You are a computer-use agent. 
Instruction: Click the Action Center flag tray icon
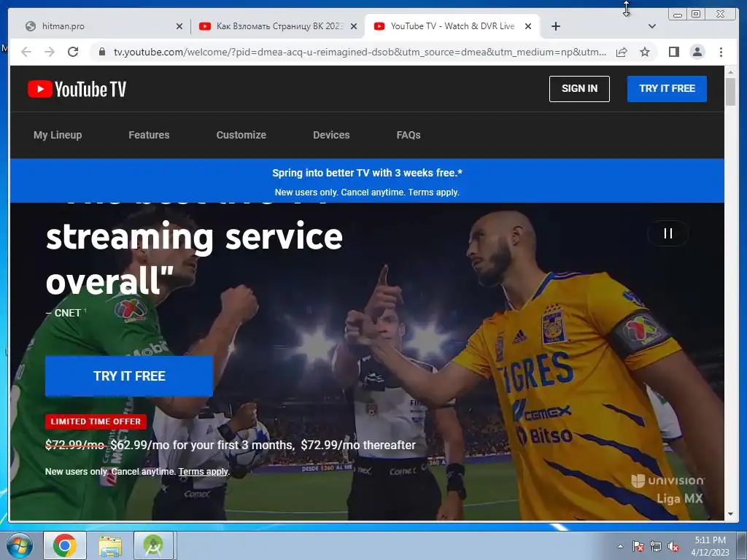pyautogui.click(x=638, y=546)
